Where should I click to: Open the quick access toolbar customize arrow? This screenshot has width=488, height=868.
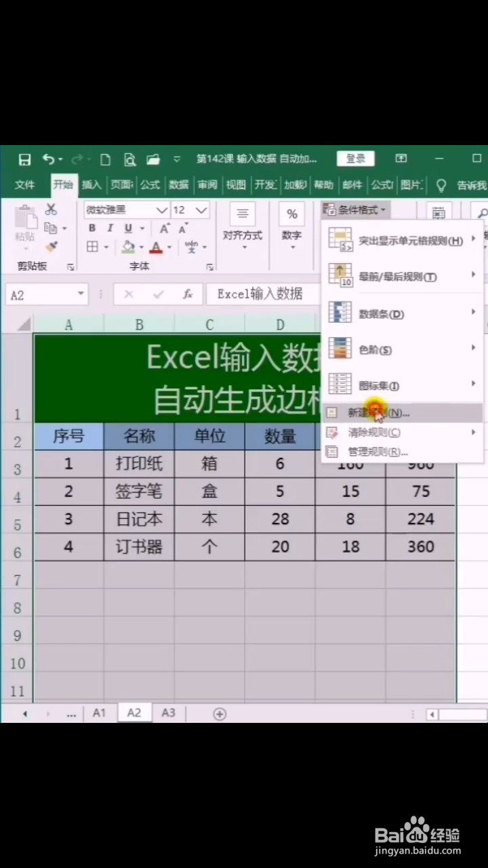(177, 159)
